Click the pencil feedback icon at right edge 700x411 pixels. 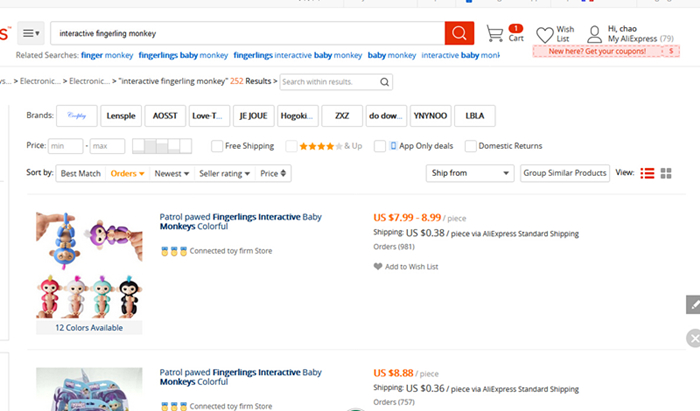click(693, 305)
